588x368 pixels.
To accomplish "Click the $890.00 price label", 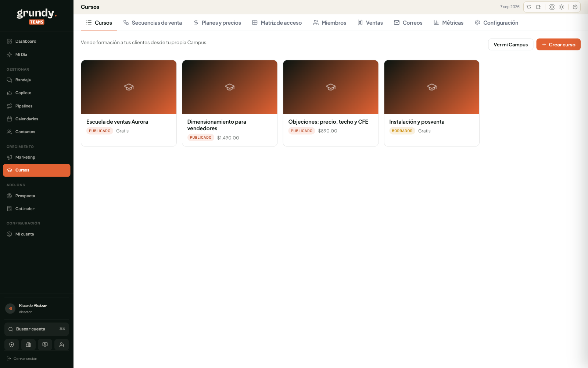I will click(327, 131).
